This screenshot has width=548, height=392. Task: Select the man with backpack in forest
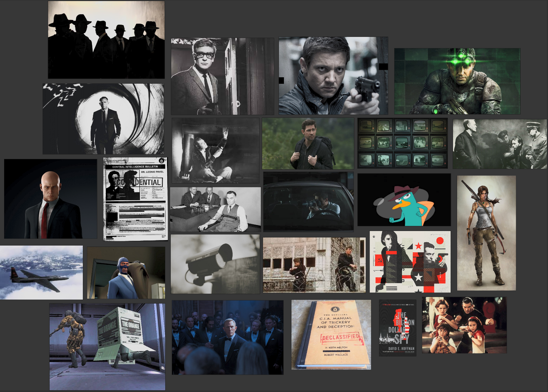pos(308,143)
